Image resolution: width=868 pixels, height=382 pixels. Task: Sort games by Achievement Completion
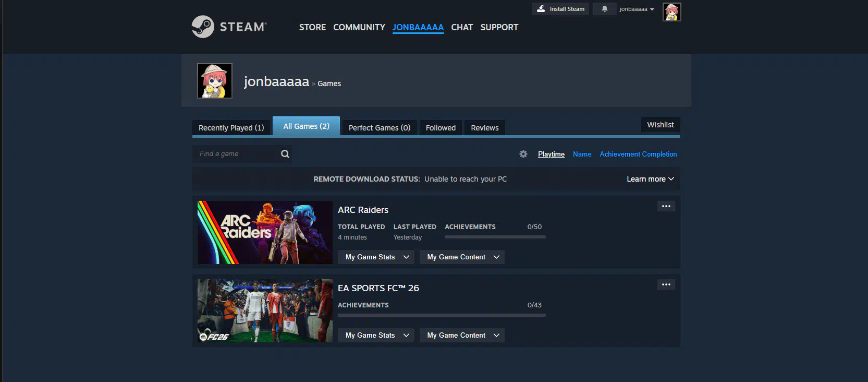[638, 154]
